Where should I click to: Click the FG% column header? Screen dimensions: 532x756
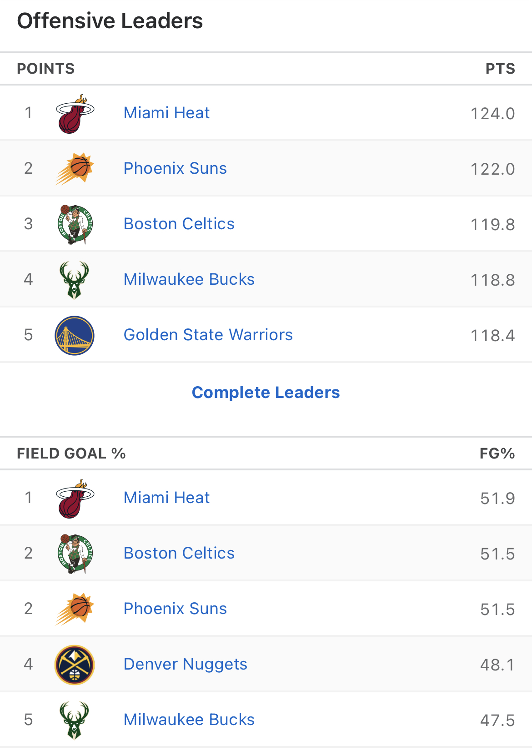click(497, 454)
